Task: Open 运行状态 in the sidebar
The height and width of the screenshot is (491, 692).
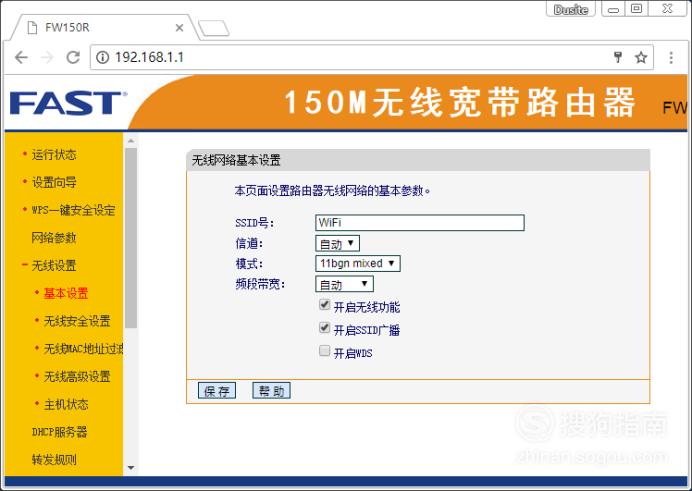Action: (54, 154)
